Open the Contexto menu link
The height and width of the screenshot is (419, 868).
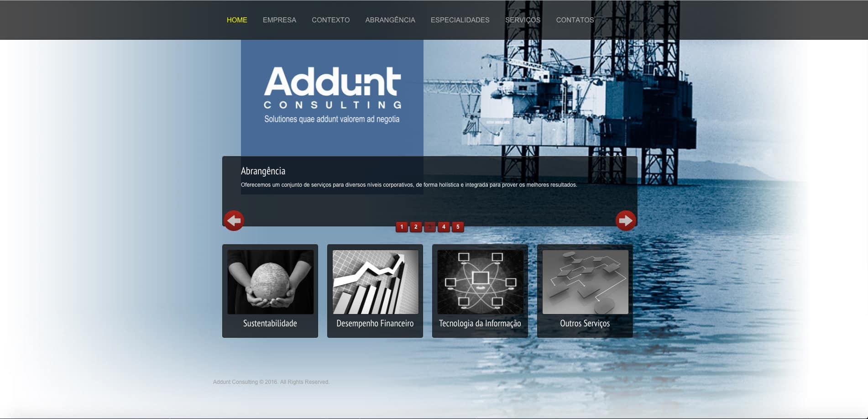click(330, 20)
